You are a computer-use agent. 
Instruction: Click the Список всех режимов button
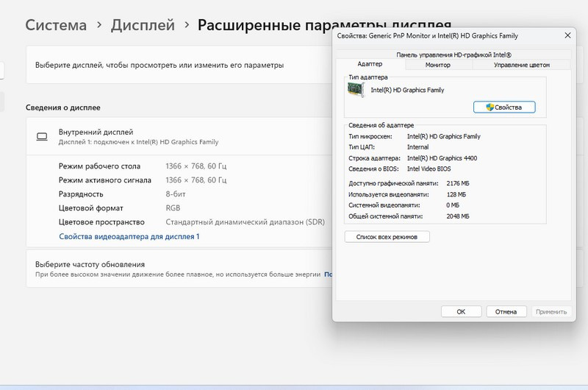coord(387,237)
